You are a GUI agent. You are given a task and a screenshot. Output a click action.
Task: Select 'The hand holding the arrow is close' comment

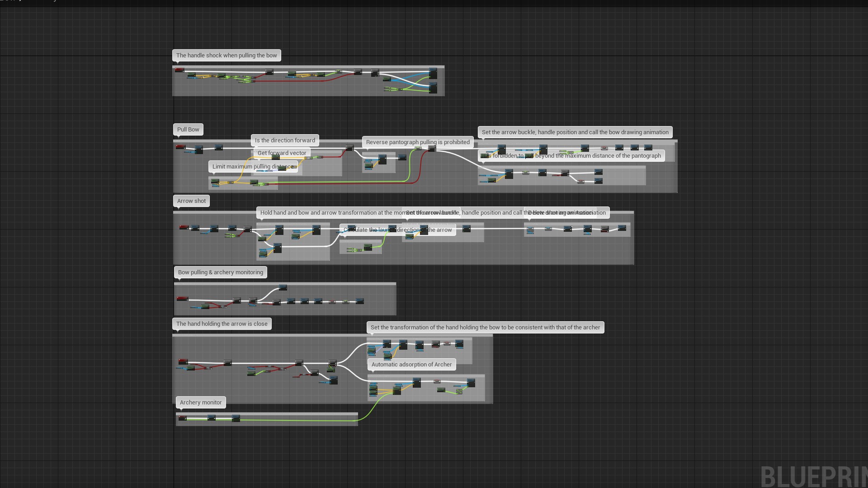[x=222, y=324]
